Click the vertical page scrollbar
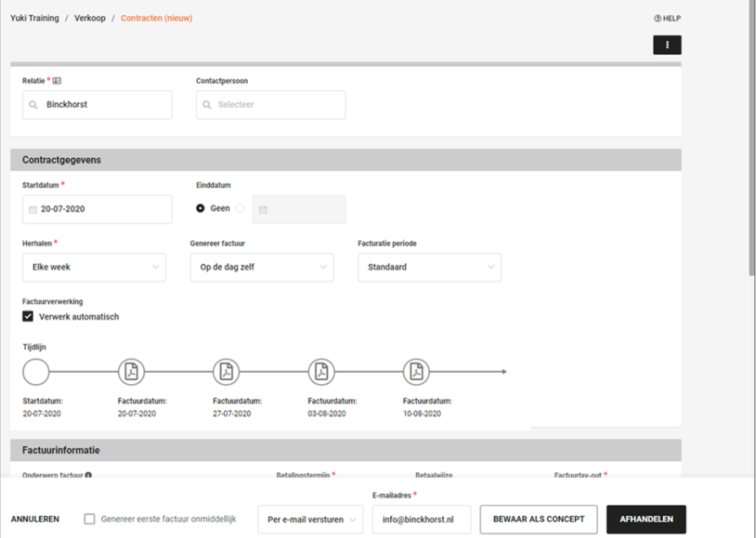This screenshot has height=538, width=756. (752, 140)
